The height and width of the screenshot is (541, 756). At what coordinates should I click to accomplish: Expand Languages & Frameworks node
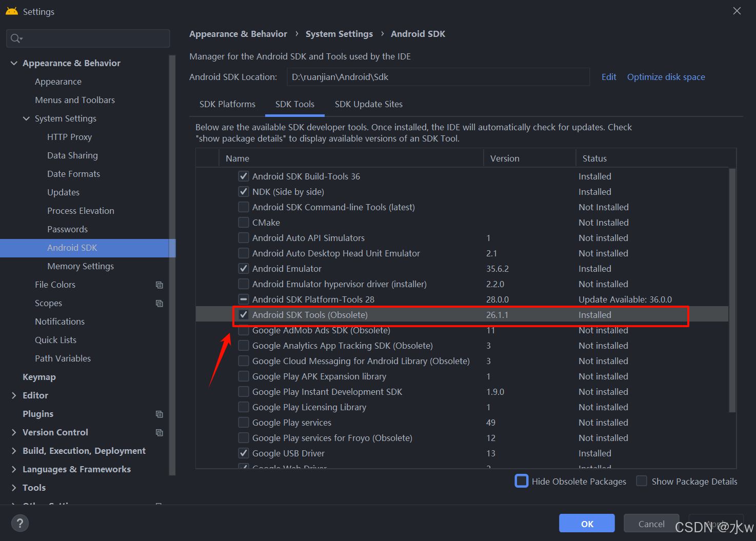pos(14,469)
